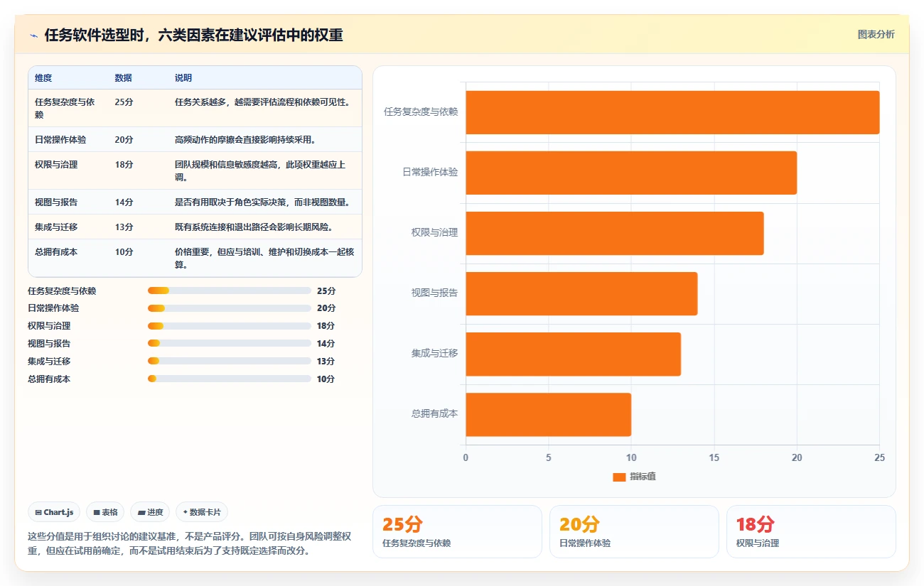Open the 18分 权限与治理 data card

point(811,531)
